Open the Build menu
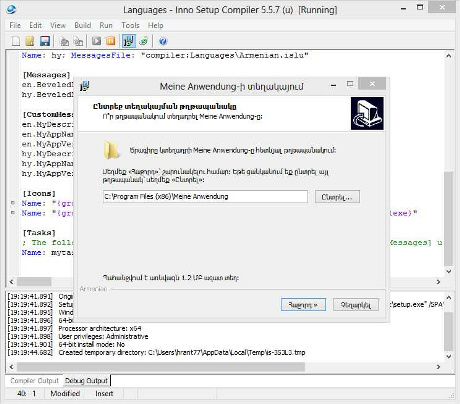This screenshot has height=404, width=460. (83, 25)
